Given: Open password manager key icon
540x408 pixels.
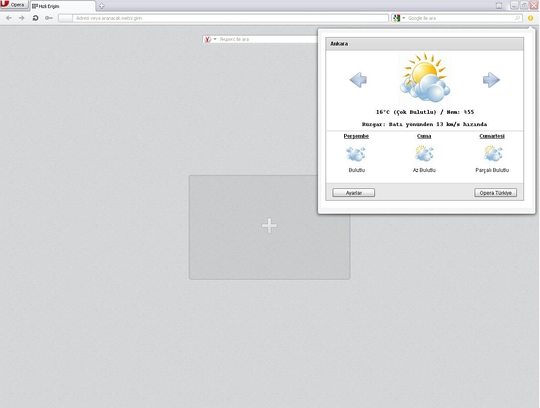Looking at the screenshot, I should 49,18.
